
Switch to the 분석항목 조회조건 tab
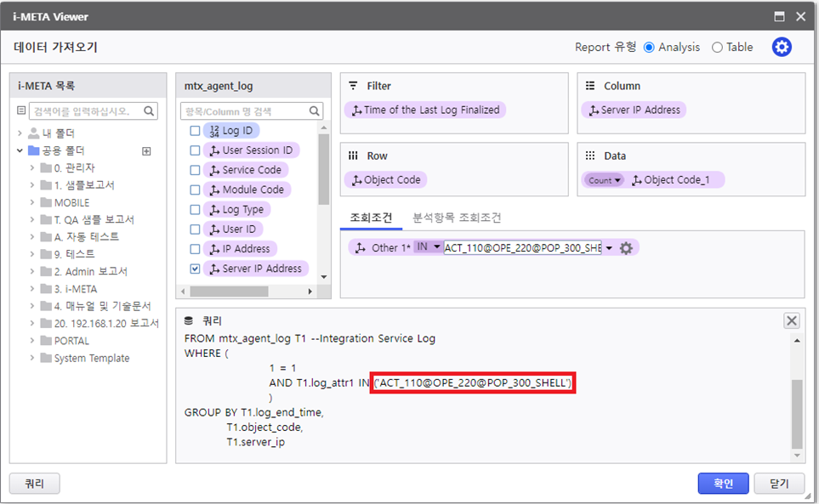[457, 218]
